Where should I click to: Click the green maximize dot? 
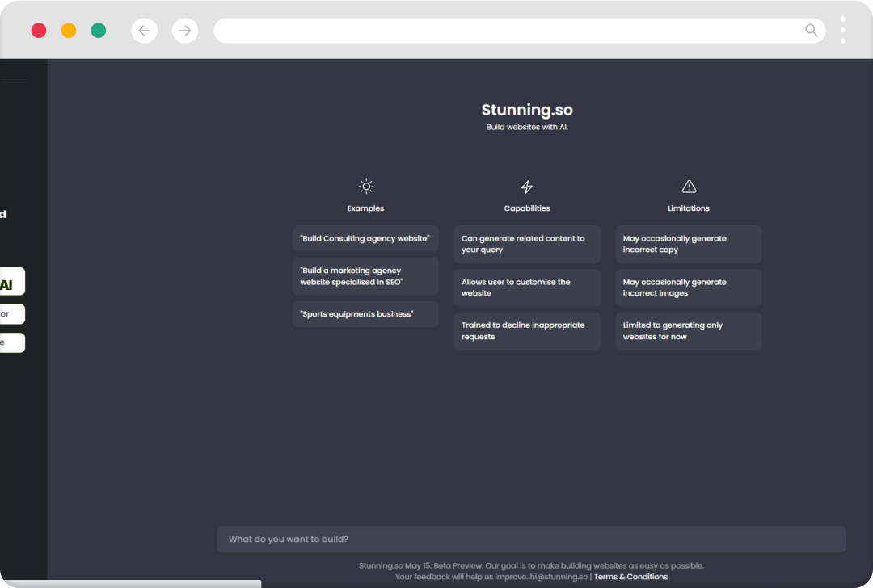point(99,31)
